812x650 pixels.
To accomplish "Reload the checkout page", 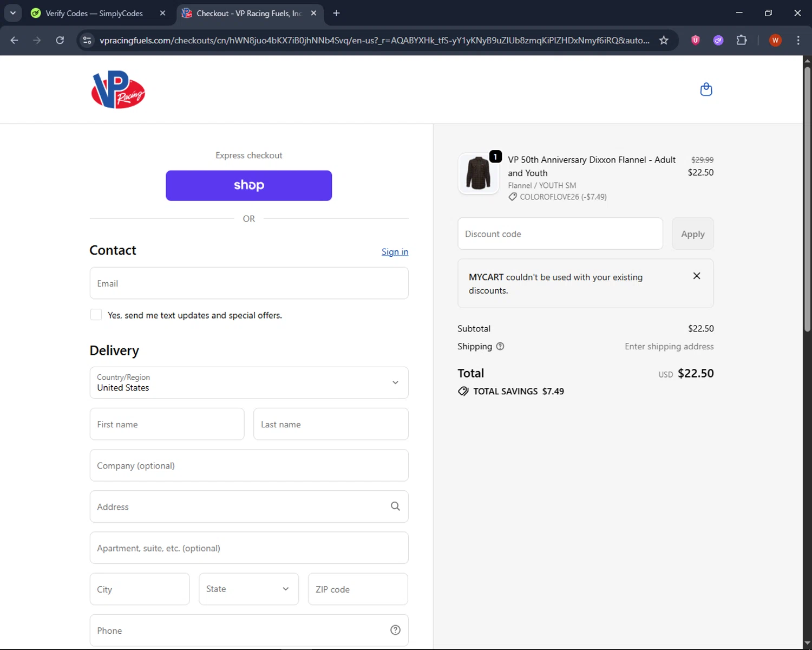I will (x=60, y=40).
